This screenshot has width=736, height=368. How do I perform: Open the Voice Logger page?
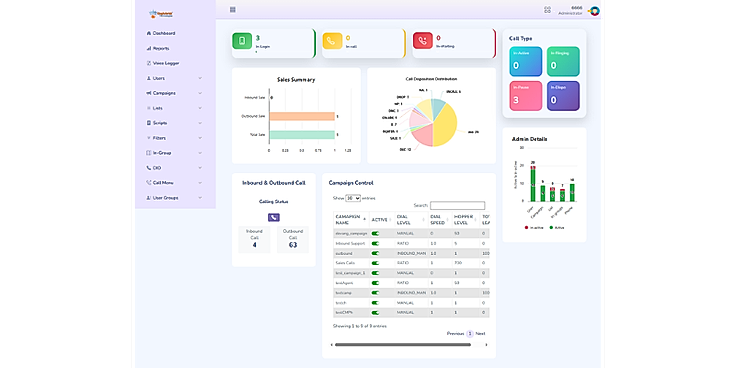click(166, 63)
